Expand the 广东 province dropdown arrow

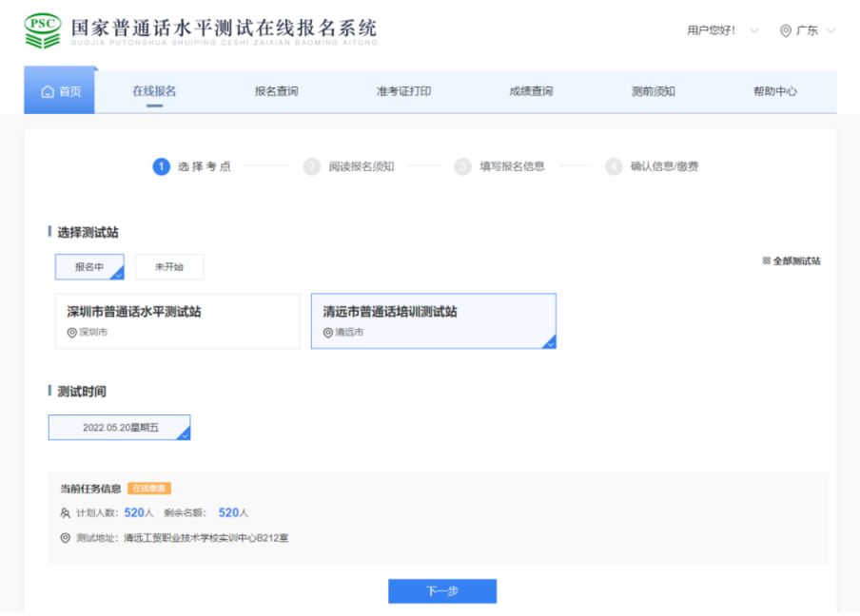(x=831, y=30)
